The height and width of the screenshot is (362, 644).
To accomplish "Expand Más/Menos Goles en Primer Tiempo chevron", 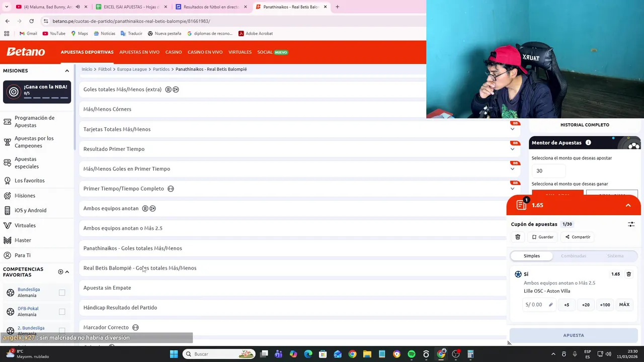I will 512,169.
